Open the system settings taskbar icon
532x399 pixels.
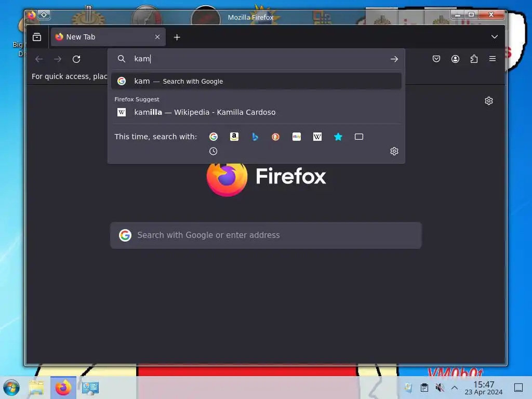tap(90, 388)
